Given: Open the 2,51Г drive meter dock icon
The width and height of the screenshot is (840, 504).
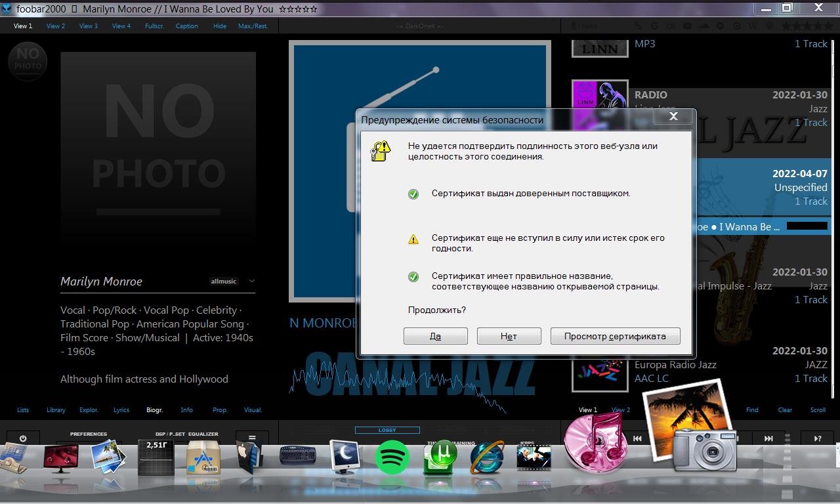Looking at the screenshot, I should coord(156,457).
